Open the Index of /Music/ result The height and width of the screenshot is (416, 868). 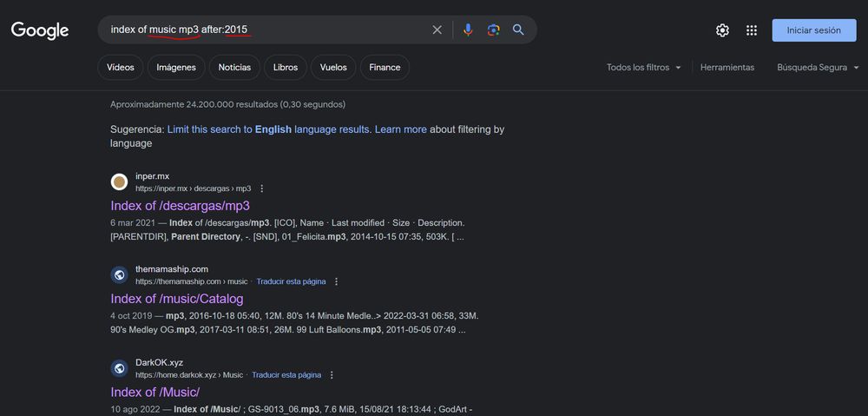click(x=155, y=393)
